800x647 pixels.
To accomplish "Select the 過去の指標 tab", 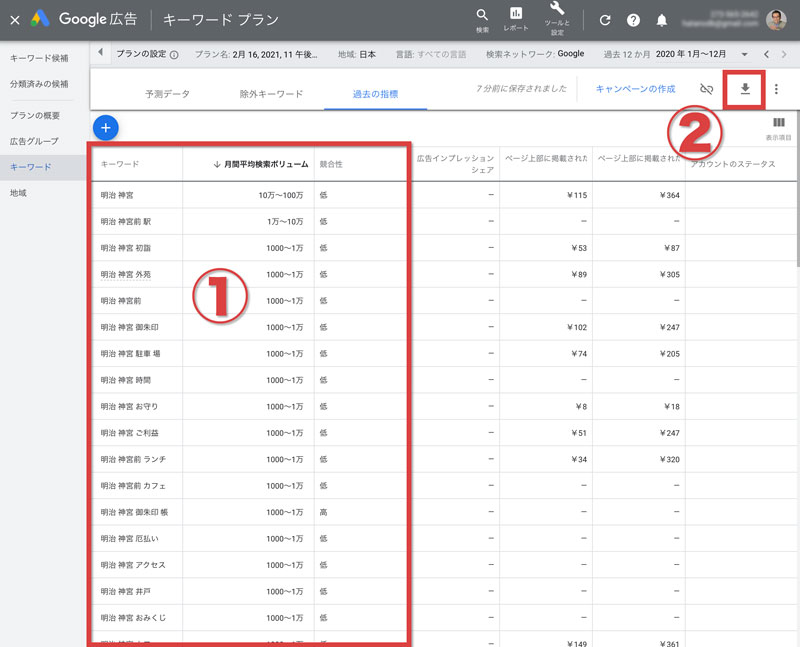I will click(376, 94).
